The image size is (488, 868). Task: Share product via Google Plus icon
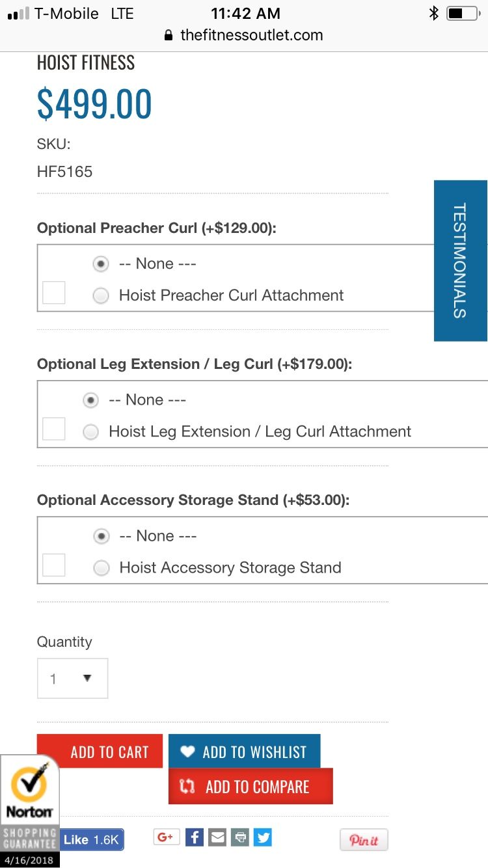point(167,837)
